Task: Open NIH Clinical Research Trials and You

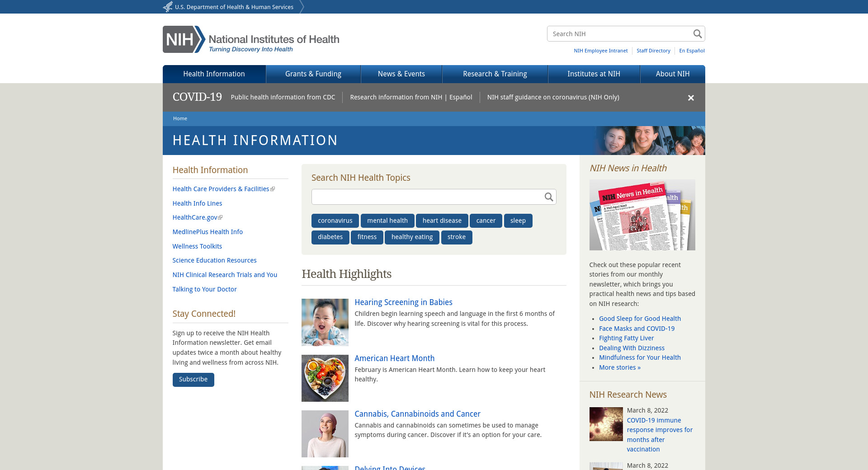Action: [x=225, y=275]
